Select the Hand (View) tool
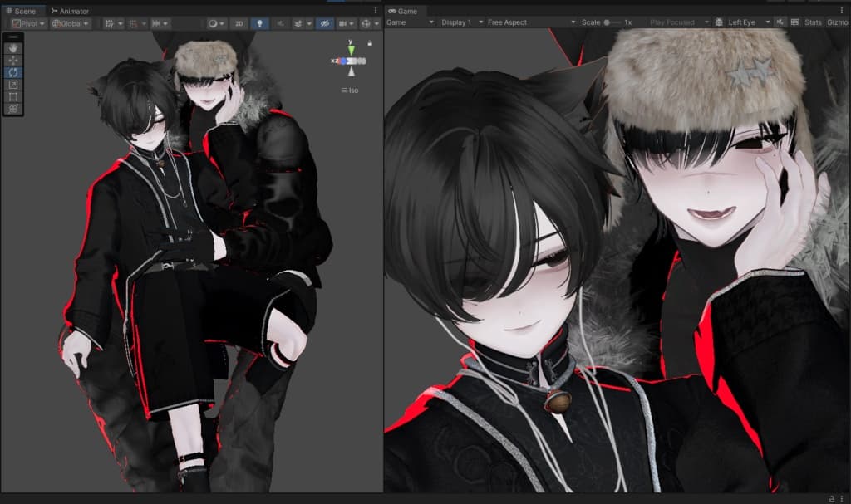Viewport: 851px width, 504px height. point(13,48)
